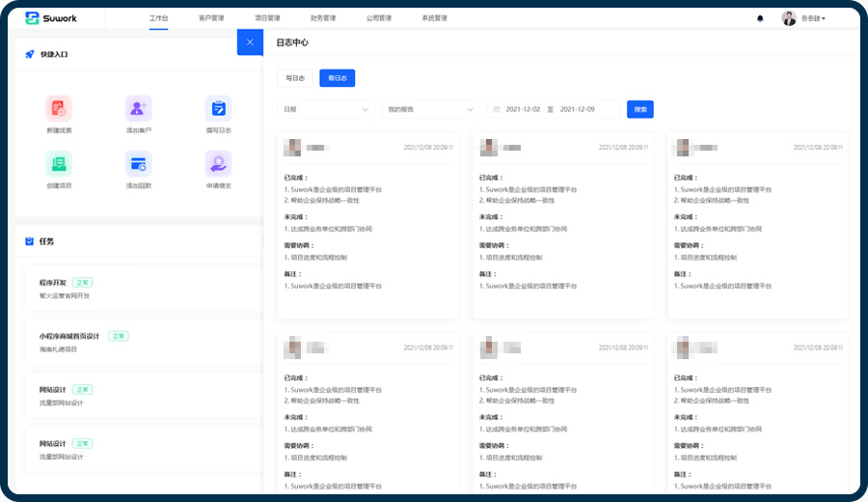Click the notification bell icon
868x502 pixels.
(760, 18)
